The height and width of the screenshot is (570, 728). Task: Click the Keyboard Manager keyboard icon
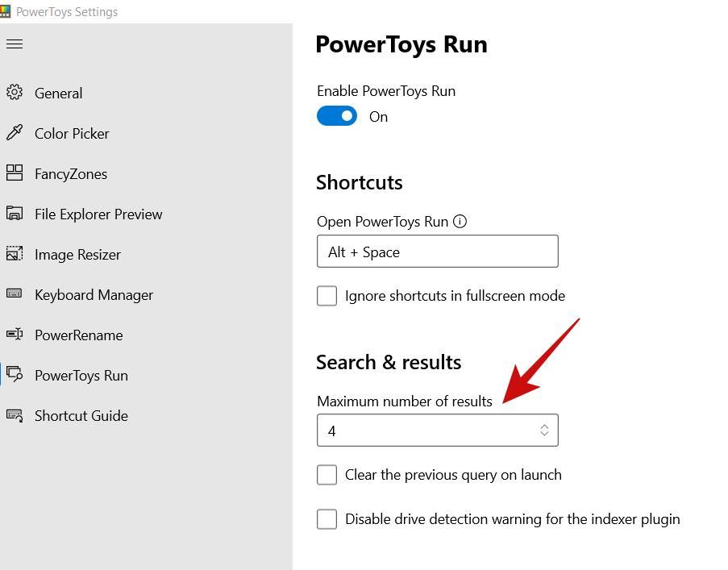[x=15, y=293]
